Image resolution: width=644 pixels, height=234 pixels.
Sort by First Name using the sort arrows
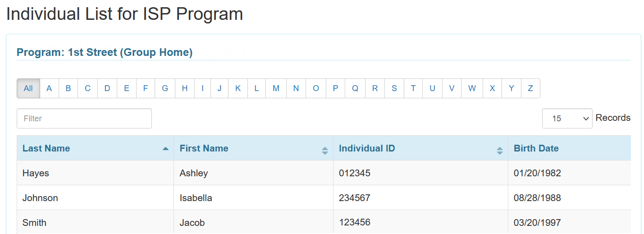tap(325, 151)
